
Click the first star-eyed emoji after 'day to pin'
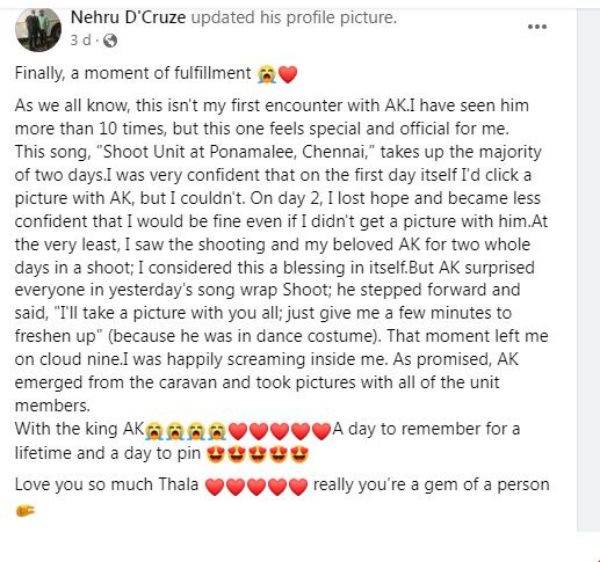[x=215, y=454]
